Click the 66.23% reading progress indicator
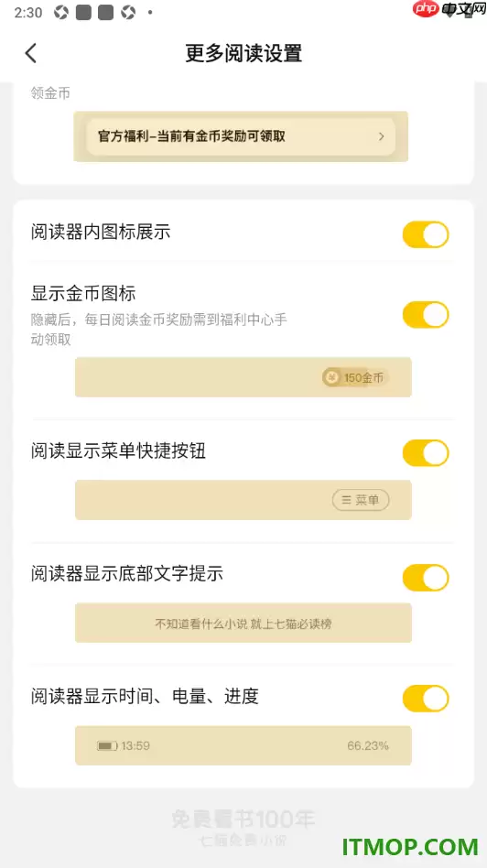Image resolution: width=487 pixels, height=868 pixels. click(x=368, y=745)
